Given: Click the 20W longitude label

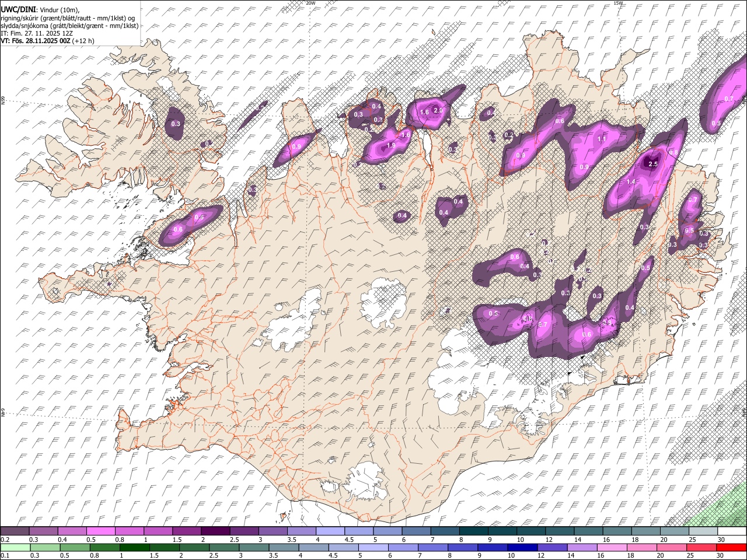Looking at the screenshot, I should (310, 3).
